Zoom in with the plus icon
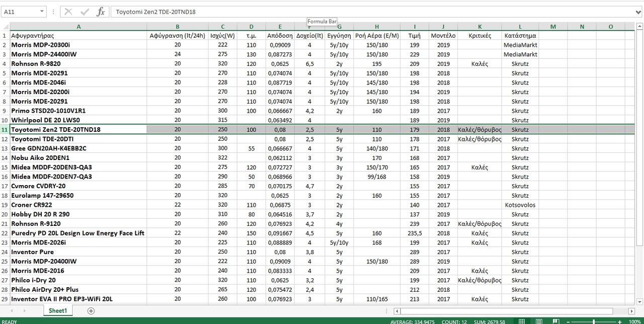The width and height of the screenshot is (644, 324). click(618, 321)
